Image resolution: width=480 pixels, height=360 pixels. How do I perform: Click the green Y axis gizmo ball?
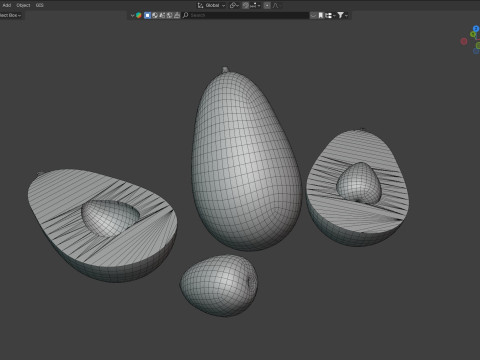[473, 34]
